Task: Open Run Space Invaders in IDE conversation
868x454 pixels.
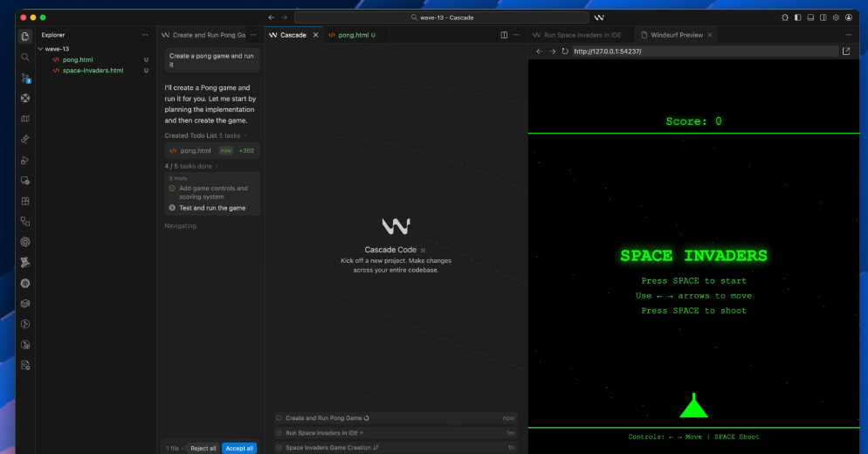Action: click(x=396, y=433)
